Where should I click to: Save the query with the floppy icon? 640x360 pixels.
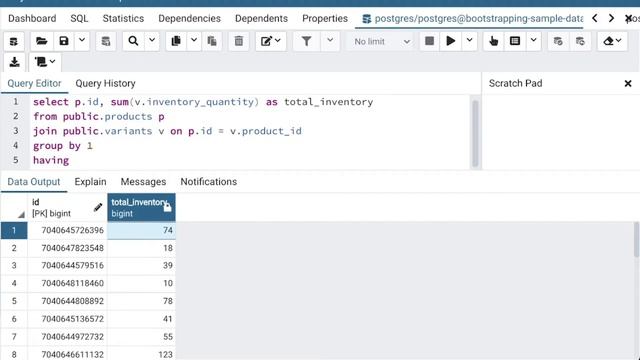pyautogui.click(x=64, y=41)
